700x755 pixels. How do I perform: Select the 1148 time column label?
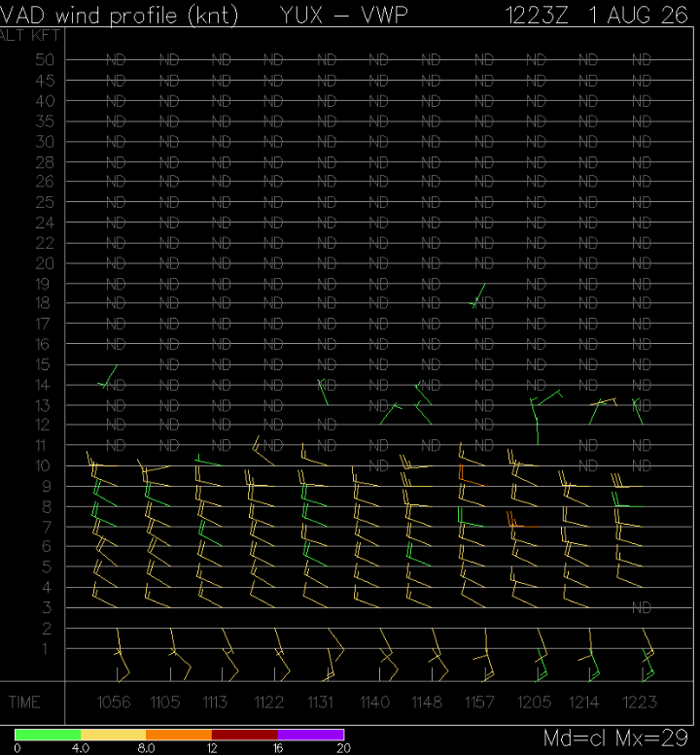[x=428, y=703]
